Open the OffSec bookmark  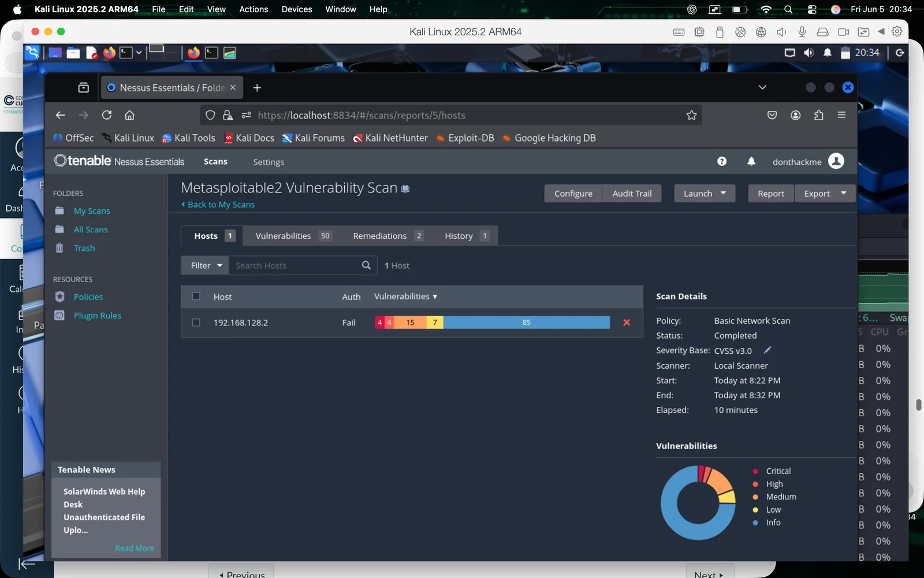73,138
